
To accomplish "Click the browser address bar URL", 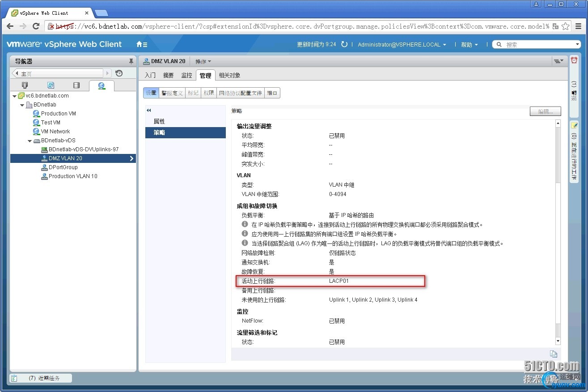I will pos(302,26).
